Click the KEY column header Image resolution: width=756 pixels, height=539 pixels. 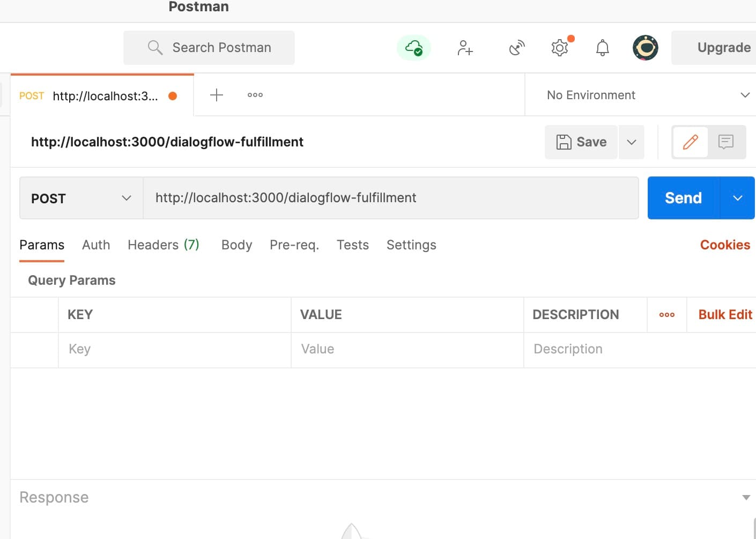pos(80,315)
